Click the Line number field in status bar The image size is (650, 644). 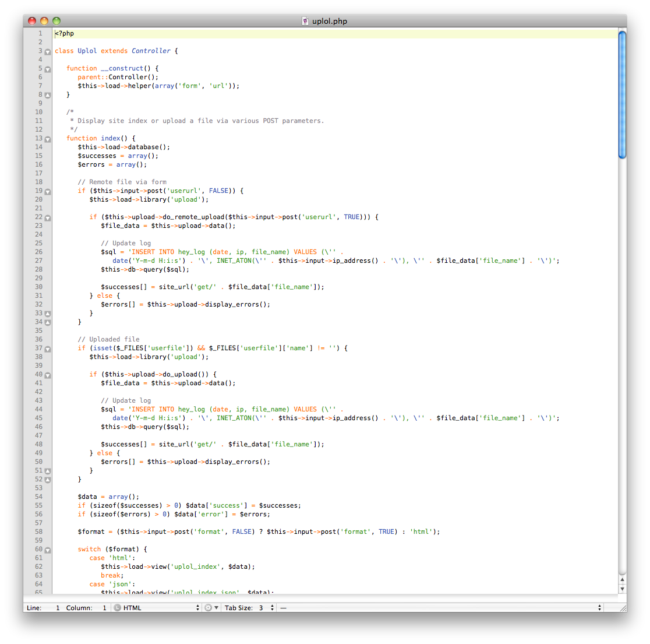click(57, 608)
